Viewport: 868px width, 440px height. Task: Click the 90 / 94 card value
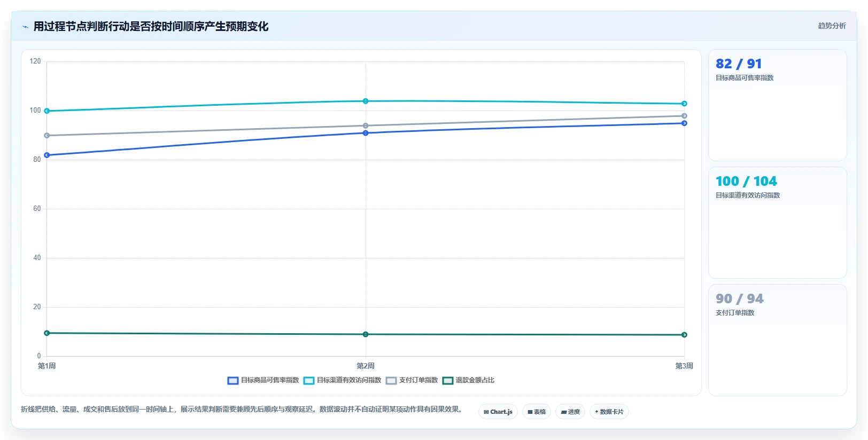[740, 299]
